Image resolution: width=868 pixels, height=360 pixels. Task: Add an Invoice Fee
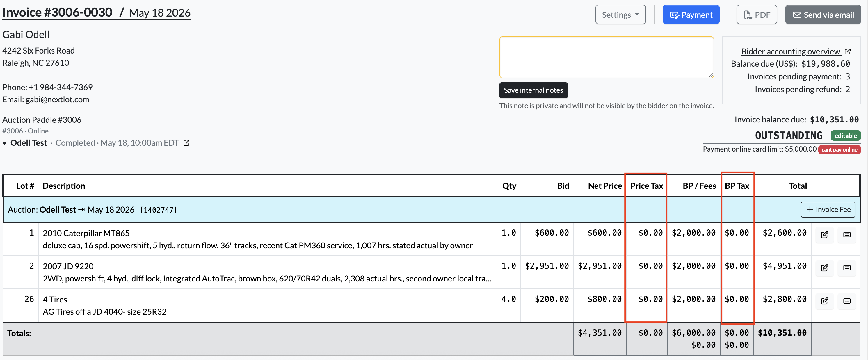828,209
